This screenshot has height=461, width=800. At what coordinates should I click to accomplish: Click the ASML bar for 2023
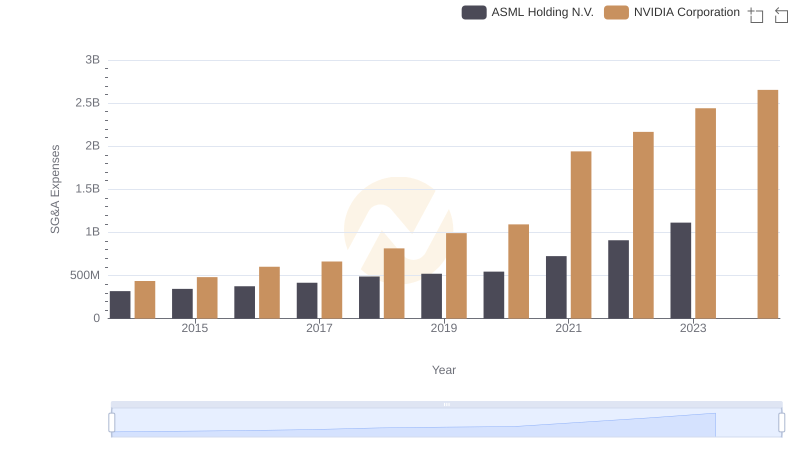pyautogui.click(x=681, y=270)
